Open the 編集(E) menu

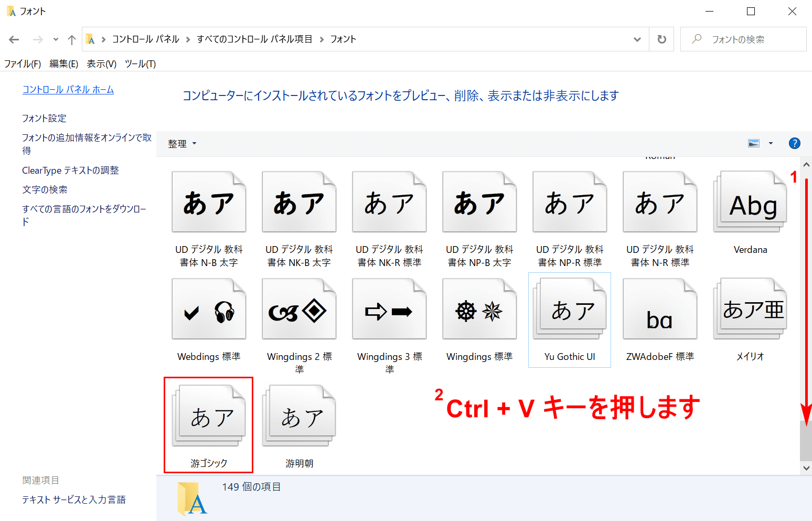click(x=64, y=64)
